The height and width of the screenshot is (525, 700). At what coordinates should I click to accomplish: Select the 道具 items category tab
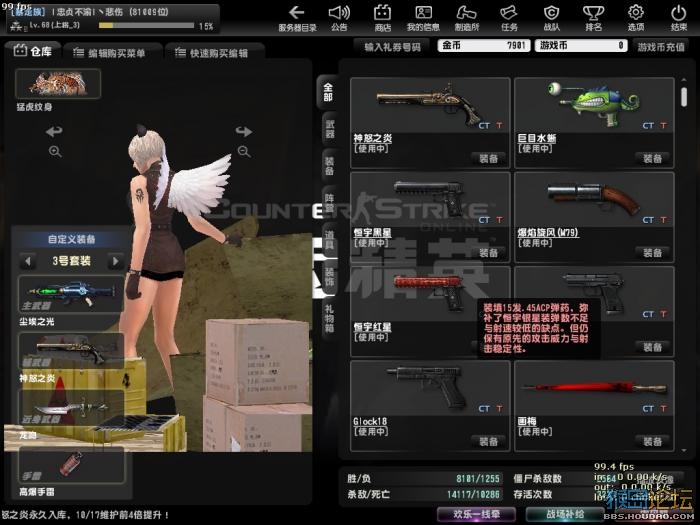point(329,240)
